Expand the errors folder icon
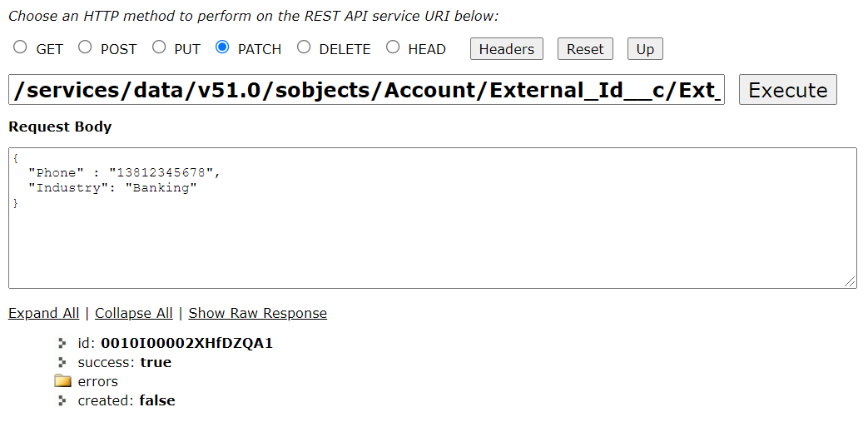The height and width of the screenshot is (427, 868). pyautogui.click(x=63, y=381)
